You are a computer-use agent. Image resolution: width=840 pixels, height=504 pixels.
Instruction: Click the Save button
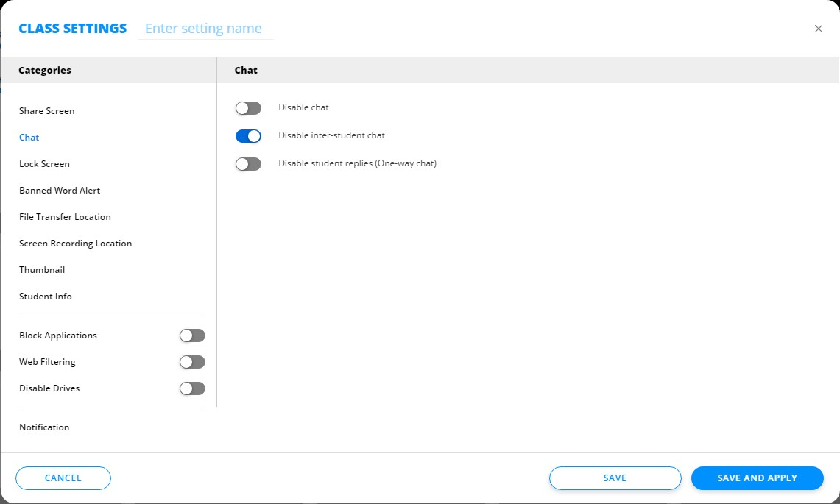click(x=615, y=478)
